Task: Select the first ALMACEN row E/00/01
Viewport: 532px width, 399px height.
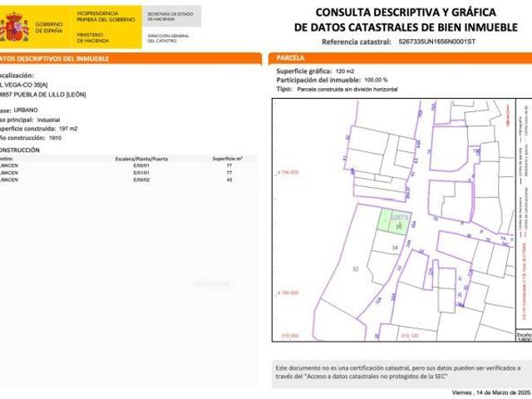Action: pos(125,166)
